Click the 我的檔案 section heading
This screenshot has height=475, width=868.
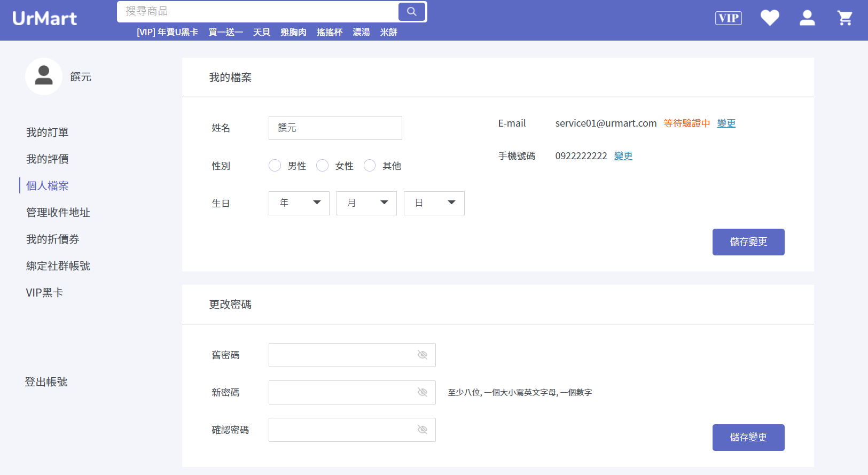click(230, 77)
